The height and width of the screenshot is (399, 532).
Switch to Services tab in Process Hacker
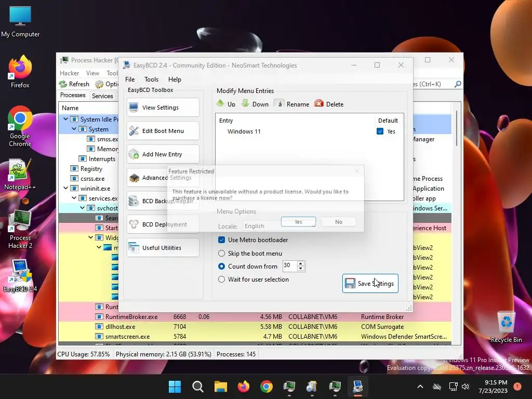click(102, 96)
